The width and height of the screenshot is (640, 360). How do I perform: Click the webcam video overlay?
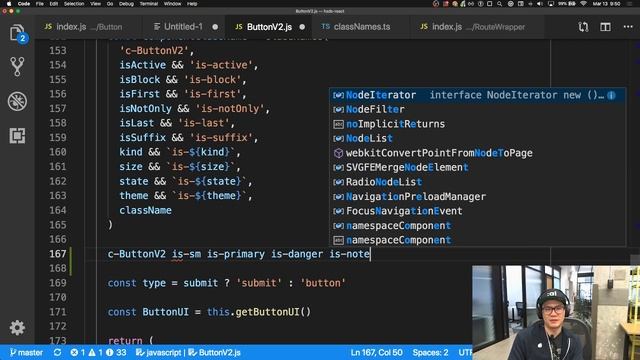556,313
